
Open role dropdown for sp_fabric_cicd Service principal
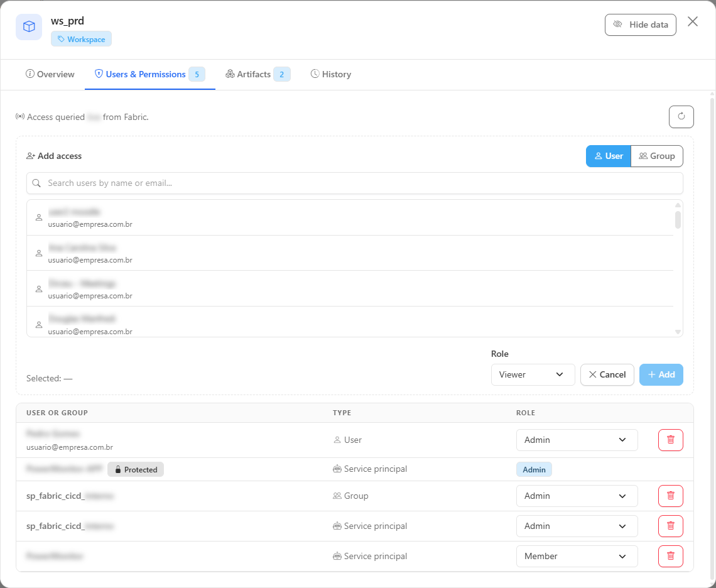coord(577,526)
